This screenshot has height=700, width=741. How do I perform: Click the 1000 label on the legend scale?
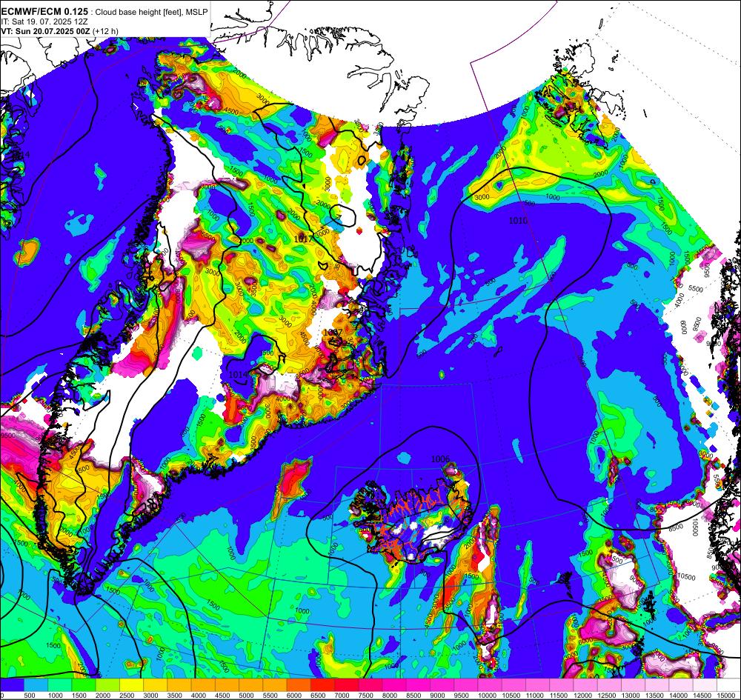coord(56,696)
